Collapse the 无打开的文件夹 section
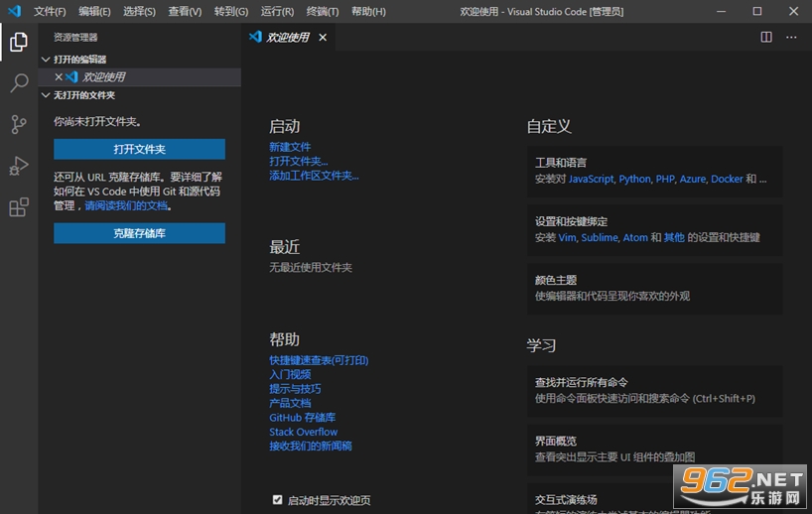The image size is (812, 514). pos(46,95)
